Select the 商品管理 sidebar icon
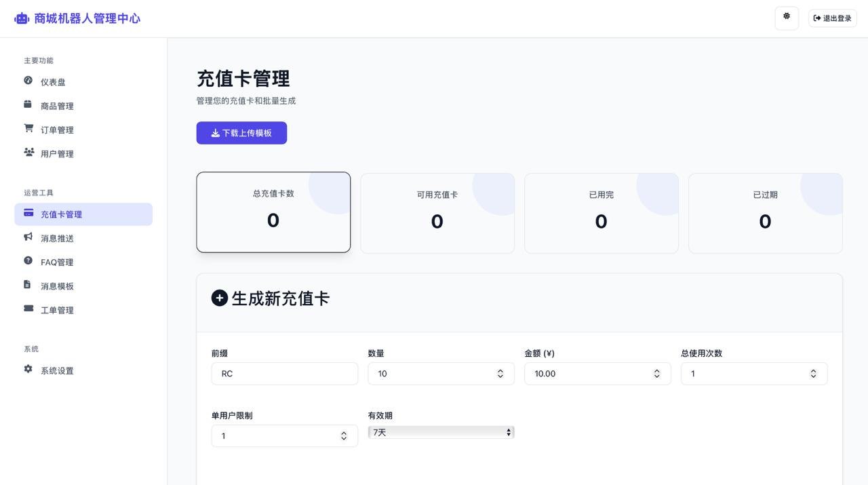This screenshot has width=868, height=485. pos(28,104)
